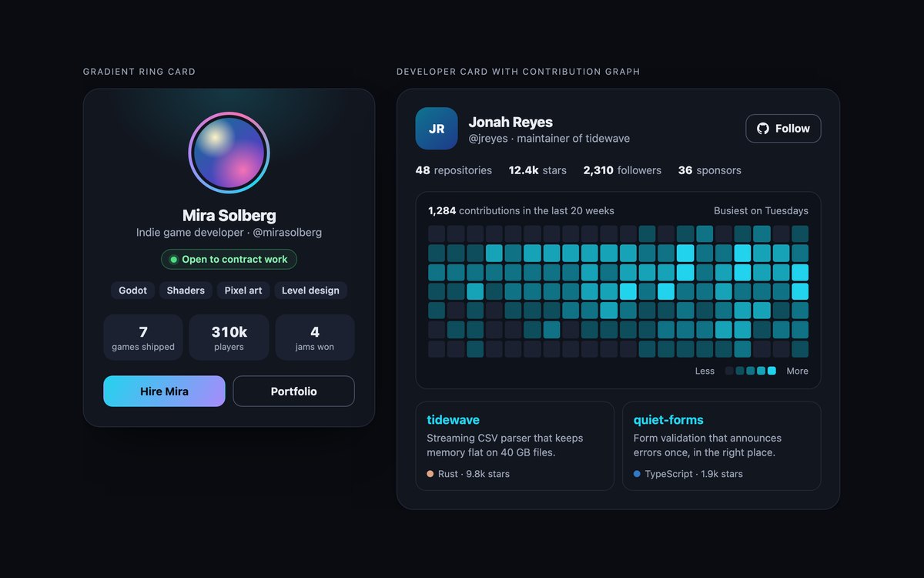
Task: Click the 2,310 followers stat
Action: point(622,170)
